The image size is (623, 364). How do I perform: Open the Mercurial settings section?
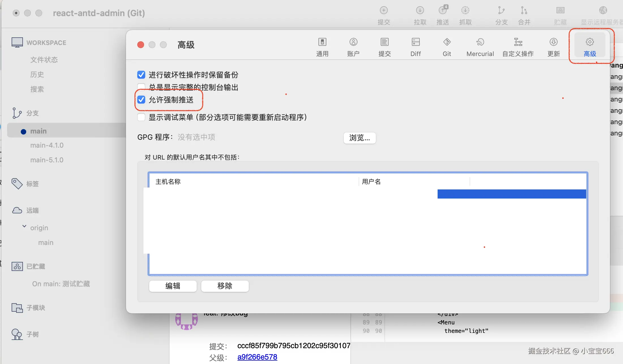(x=480, y=47)
